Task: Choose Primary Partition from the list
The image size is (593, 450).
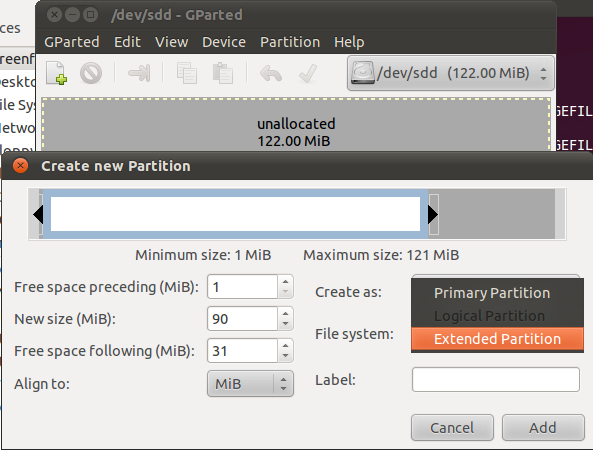Action: (497, 293)
